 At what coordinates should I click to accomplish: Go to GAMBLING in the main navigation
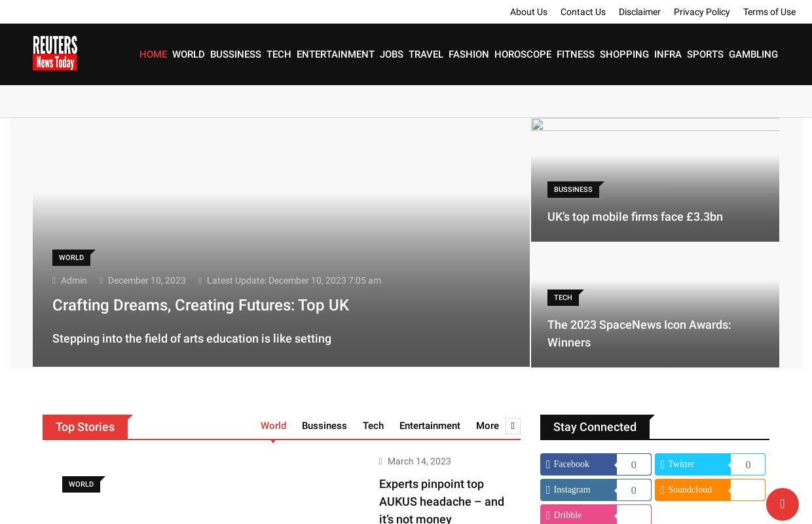coord(753,54)
